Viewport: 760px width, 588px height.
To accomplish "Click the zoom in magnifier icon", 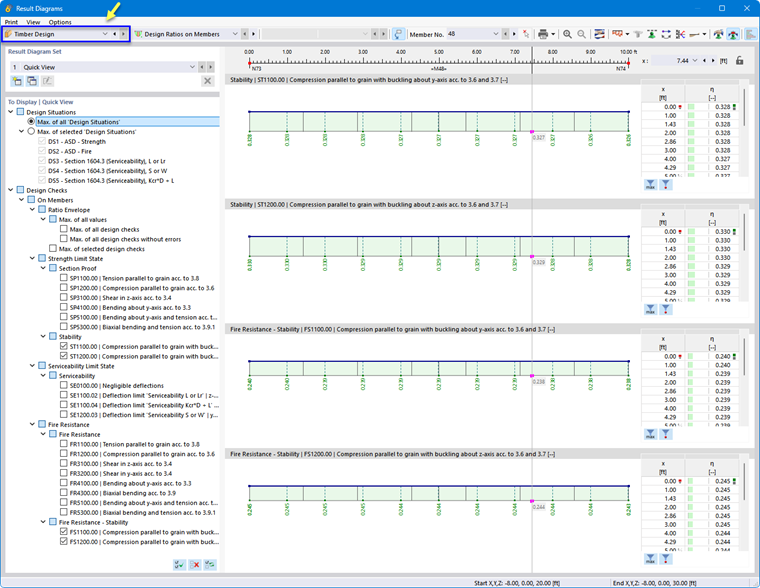I will 567,34.
